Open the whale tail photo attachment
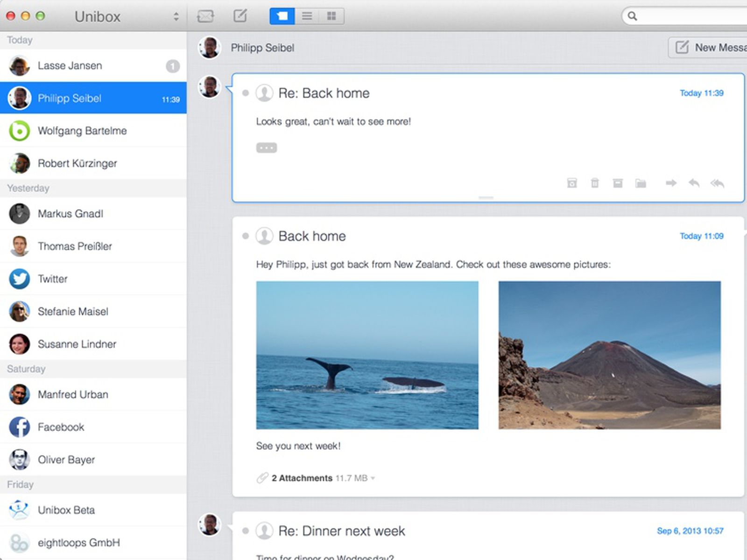Image resolution: width=747 pixels, height=560 pixels. tap(367, 355)
